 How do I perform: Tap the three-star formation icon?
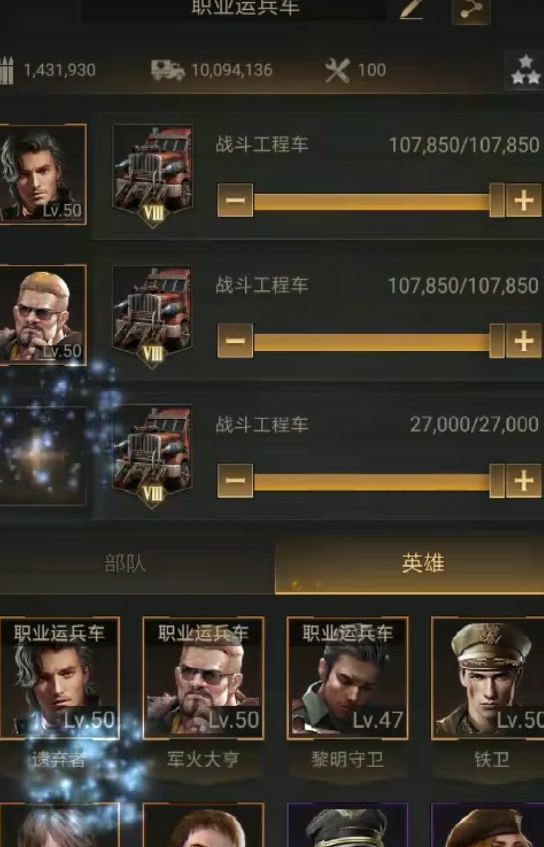point(525,71)
